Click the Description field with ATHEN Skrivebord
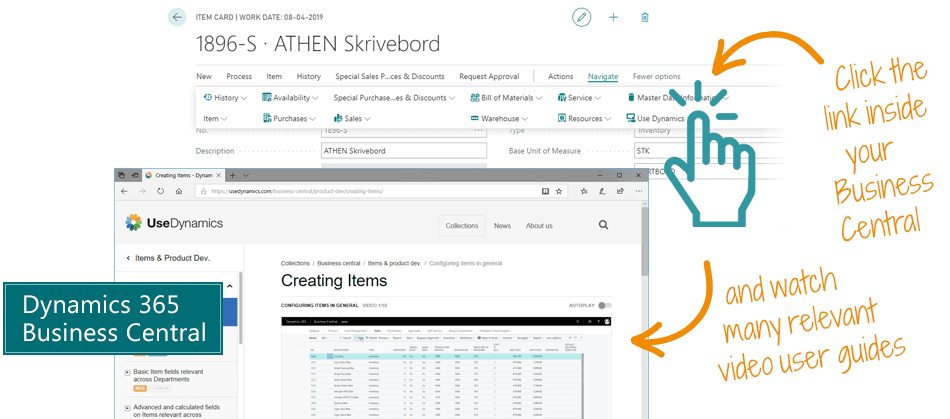950x419 pixels. pyautogui.click(x=404, y=151)
